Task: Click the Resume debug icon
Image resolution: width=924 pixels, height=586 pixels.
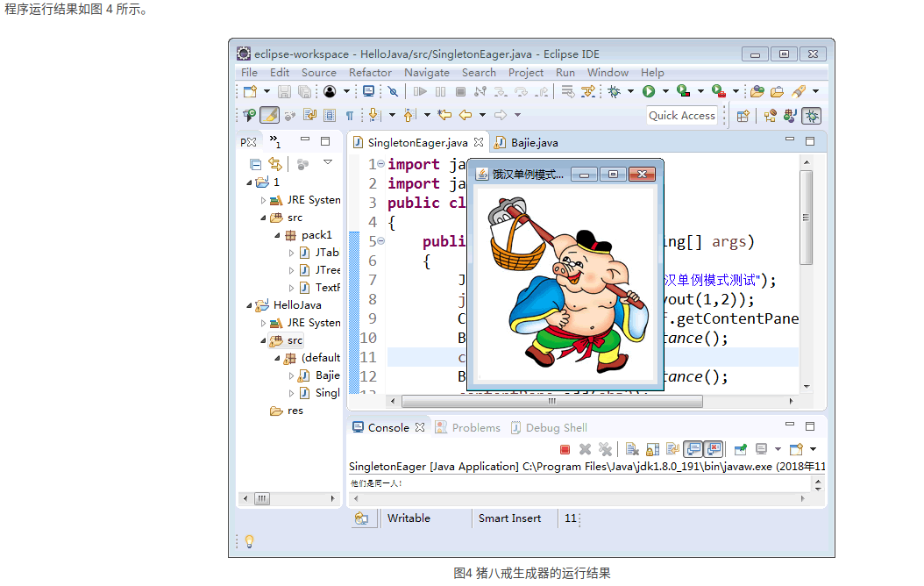Action: tap(420, 91)
